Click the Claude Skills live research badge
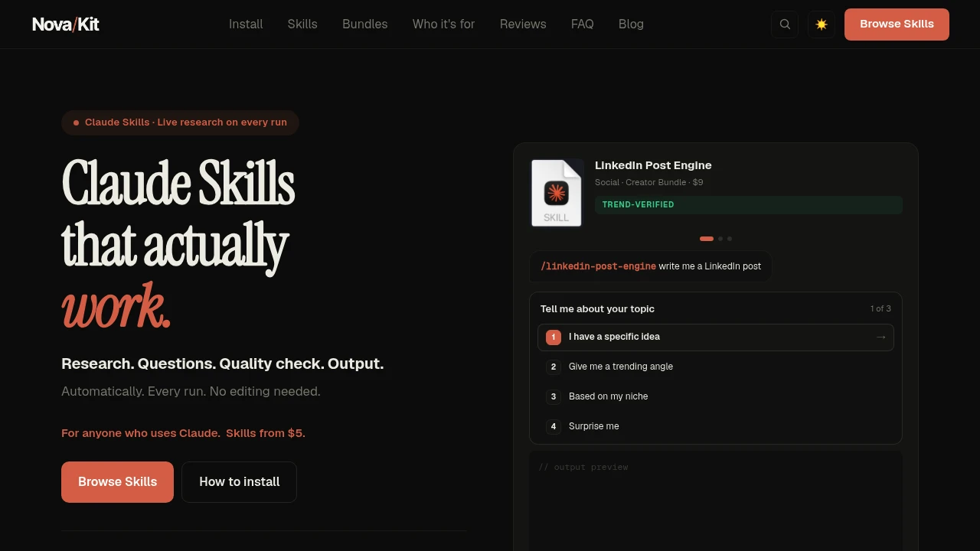The height and width of the screenshot is (551, 980). point(180,122)
